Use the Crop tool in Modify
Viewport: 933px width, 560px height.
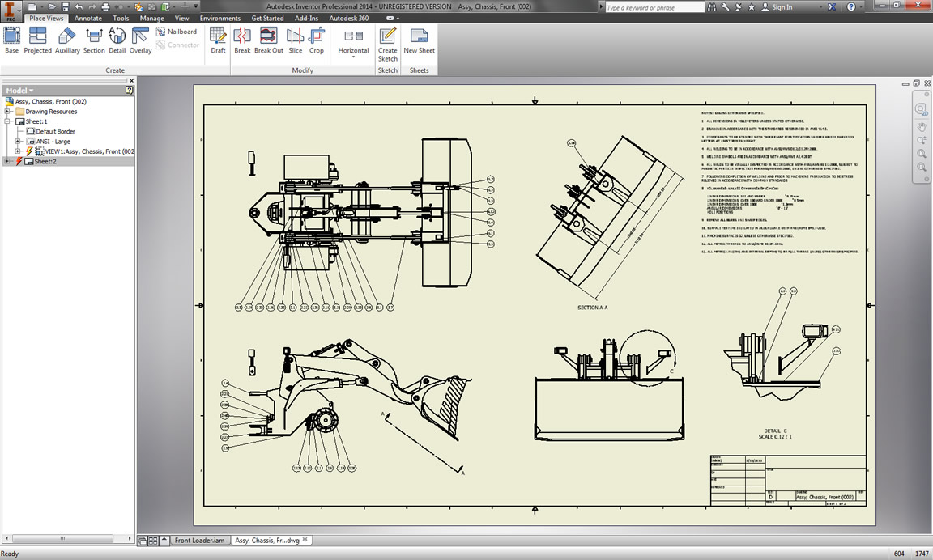tap(316, 40)
